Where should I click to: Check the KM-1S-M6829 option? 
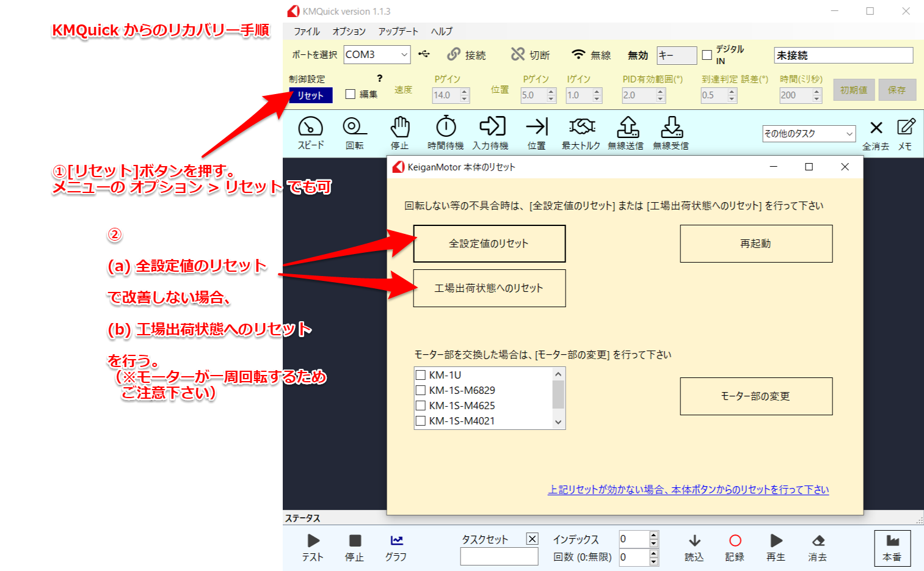pyautogui.click(x=420, y=390)
